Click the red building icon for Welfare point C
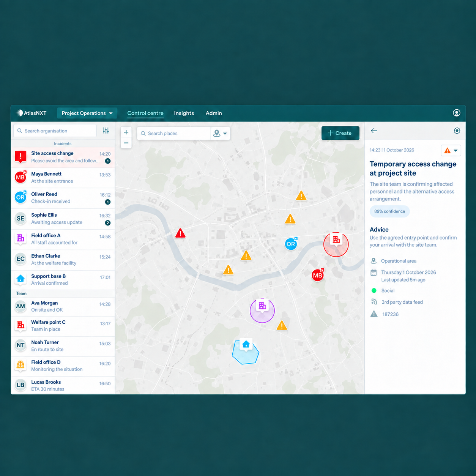The width and height of the screenshot is (476, 476). coord(20,325)
